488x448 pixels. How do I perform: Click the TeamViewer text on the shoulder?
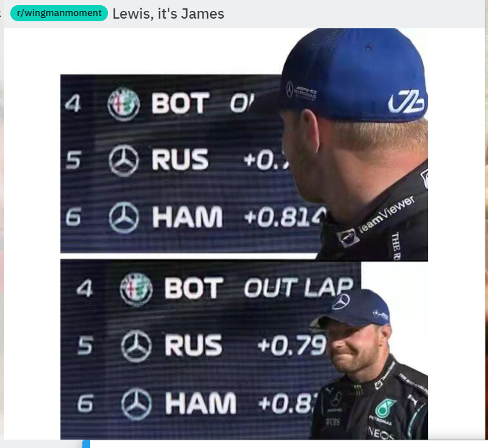click(386, 214)
